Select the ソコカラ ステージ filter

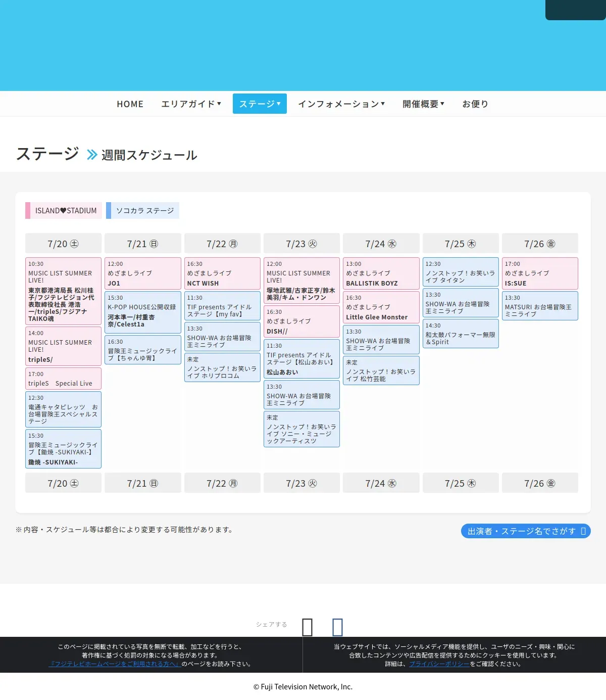tap(142, 211)
